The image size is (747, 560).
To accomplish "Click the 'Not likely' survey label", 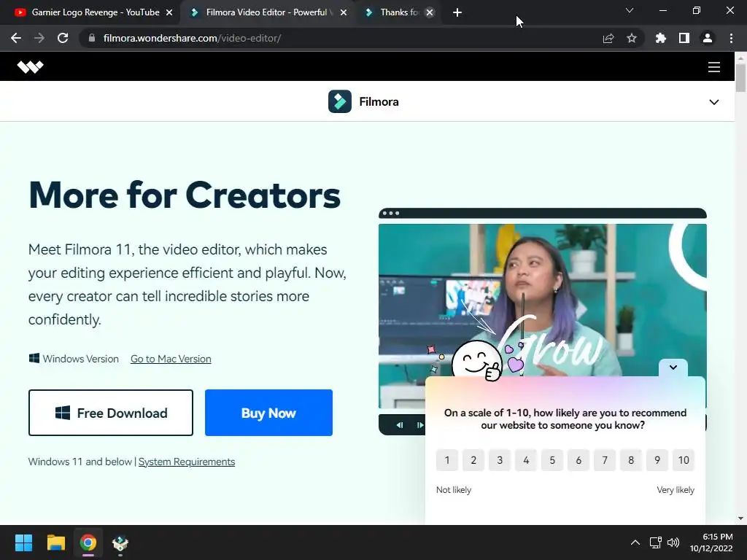I will (x=454, y=490).
